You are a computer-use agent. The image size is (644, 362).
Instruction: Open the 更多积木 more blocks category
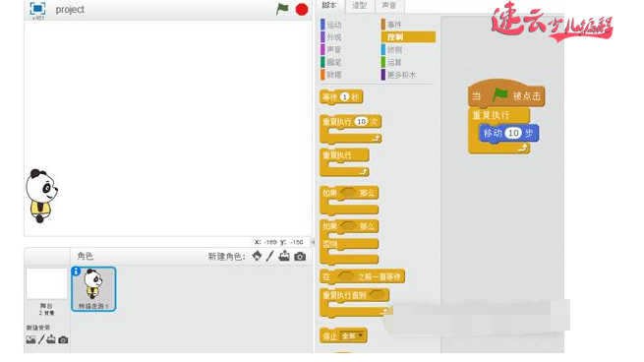point(399,75)
